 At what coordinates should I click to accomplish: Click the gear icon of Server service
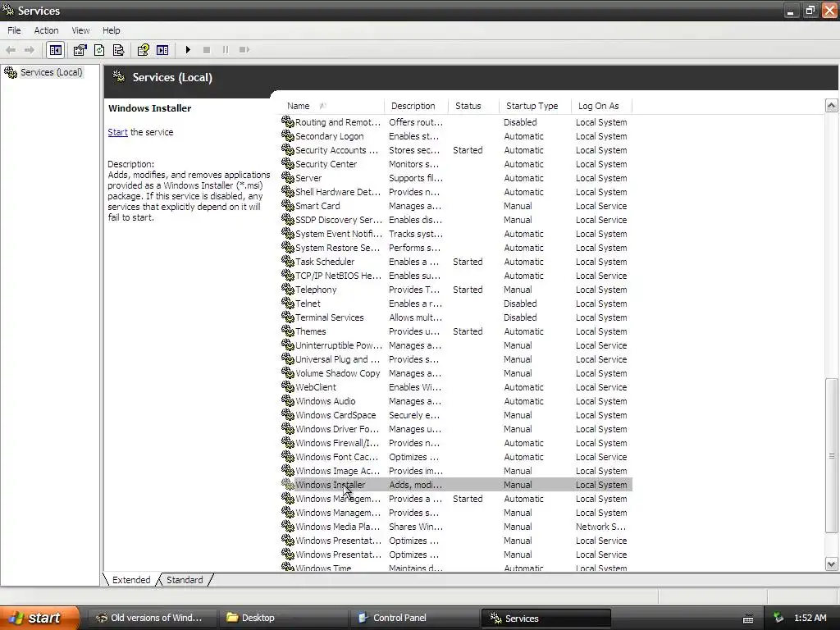point(288,178)
